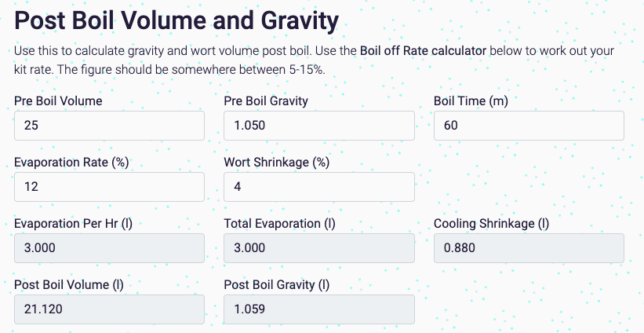Focus the Wort Shrinkage (%) input
The width and height of the screenshot is (644, 333).
319,187
